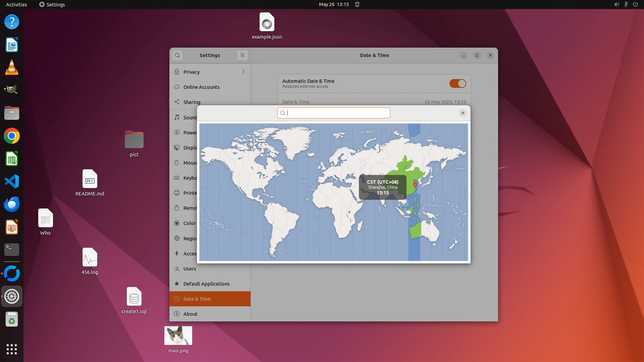Launch Google Chrome from the dock
The height and width of the screenshot is (362, 644).
pos(12,136)
